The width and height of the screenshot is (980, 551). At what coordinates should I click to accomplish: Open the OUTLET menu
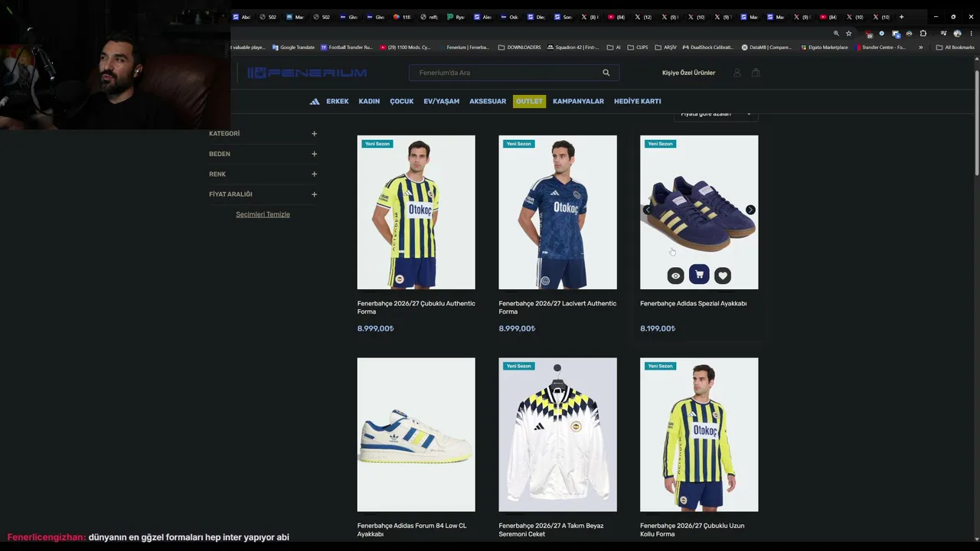coord(529,101)
